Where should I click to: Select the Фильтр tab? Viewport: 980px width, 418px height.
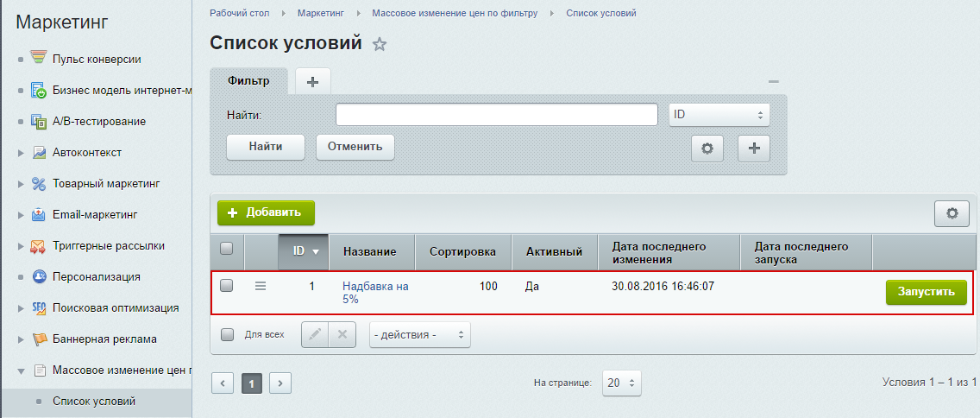[x=248, y=81]
